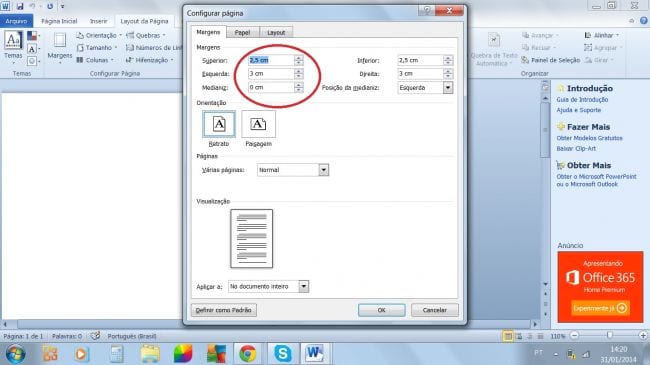Switch to the Página Inicial tab
This screenshot has width=650, height=365.
pos(59,21)
